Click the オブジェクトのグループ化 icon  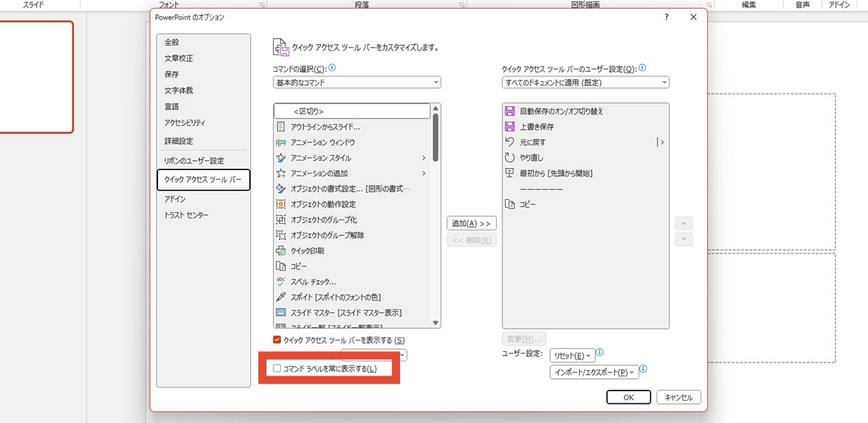pyautogui.click(x=281, y=220)
